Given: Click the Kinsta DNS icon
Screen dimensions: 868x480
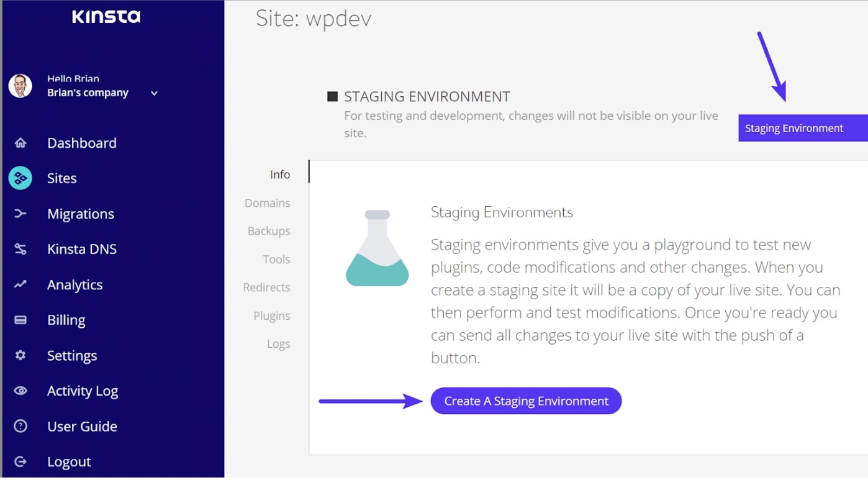Looking at the screenshot, I should [x=20, y=249].
